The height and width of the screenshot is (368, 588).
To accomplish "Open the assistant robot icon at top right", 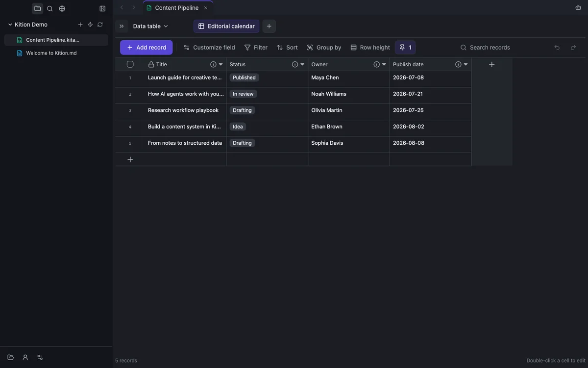I will (x=578, y=7).
